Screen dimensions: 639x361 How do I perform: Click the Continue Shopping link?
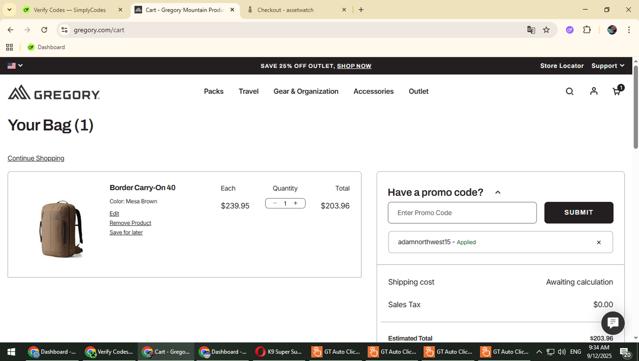pos(36,158)
